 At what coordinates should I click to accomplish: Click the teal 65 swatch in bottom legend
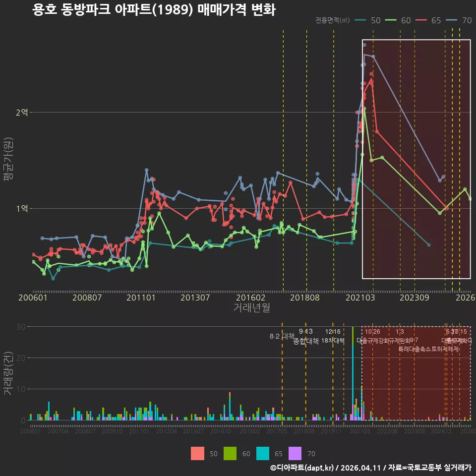pyautogui.click(x=263, y=454)
